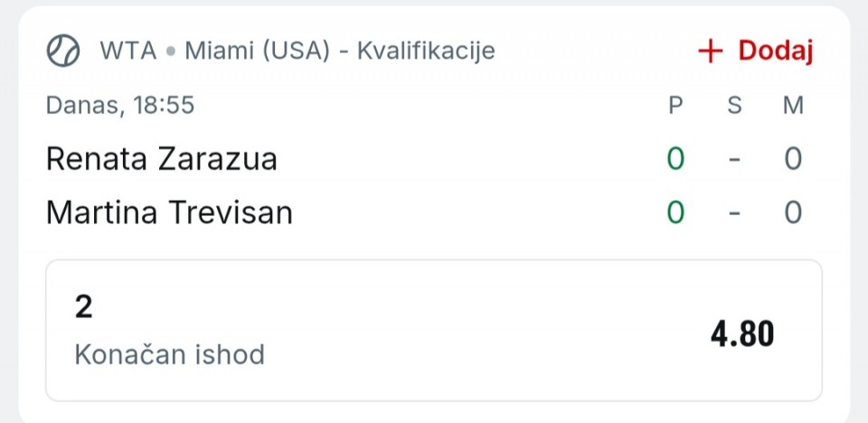Select the P column header
This screenshot has width=868, height=423.
click(x=675, y=106)
